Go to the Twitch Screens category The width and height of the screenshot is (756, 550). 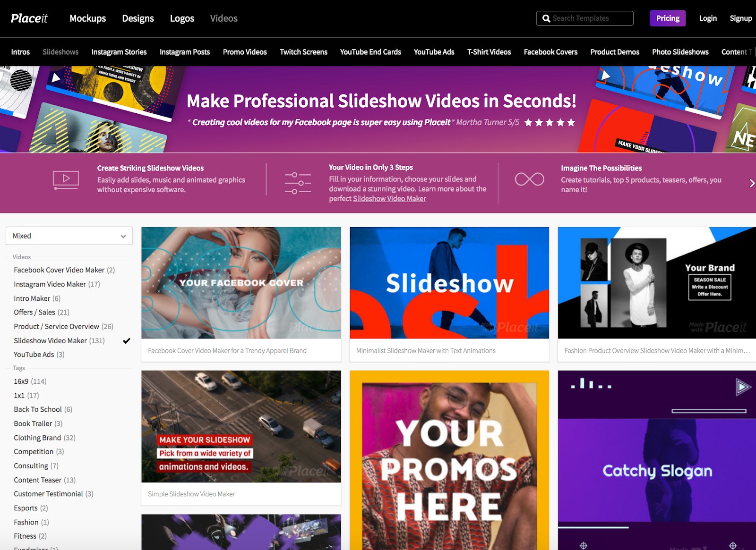coord(303,52)
